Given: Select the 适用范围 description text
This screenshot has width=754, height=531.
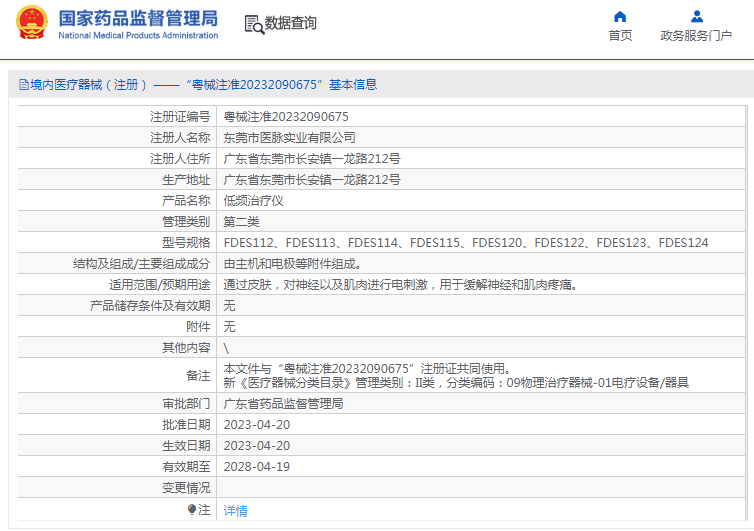Looking at the screenshot, I should (400, 285).
